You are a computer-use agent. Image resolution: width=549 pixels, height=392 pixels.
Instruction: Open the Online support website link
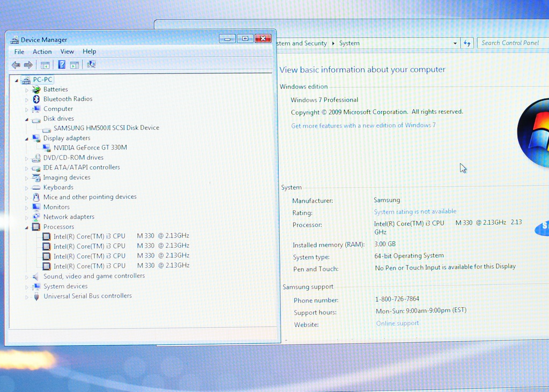(397, 323)
